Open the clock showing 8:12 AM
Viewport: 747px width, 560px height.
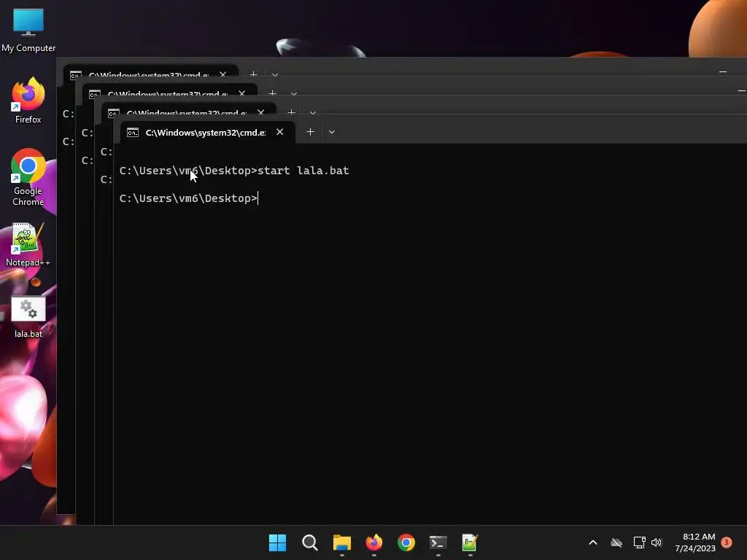695,542
